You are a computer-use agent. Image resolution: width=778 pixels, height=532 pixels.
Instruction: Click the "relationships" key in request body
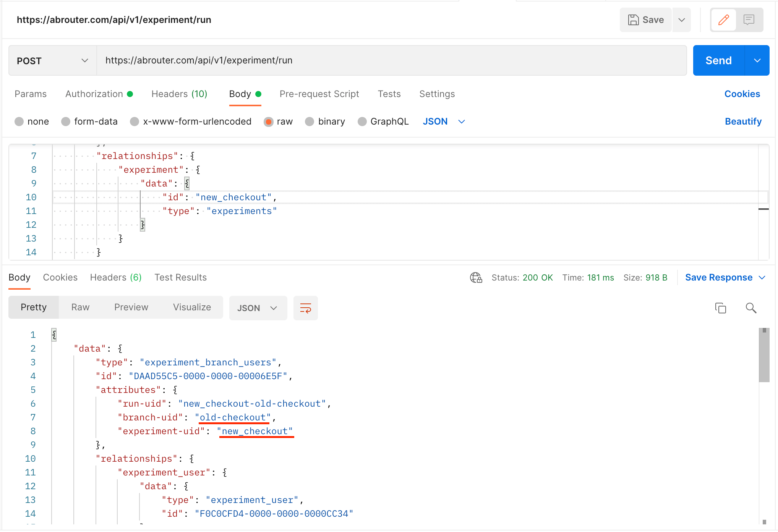tap(137, 156)
